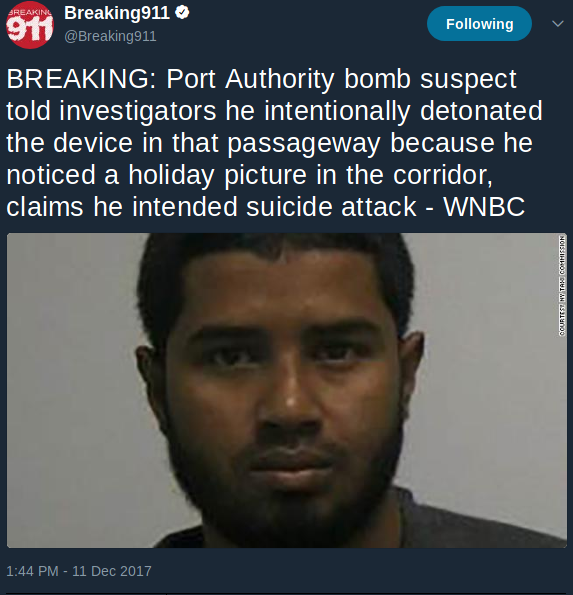This screenshot has width=573, height=595.
Task: Visit the @Breaking911 handle
Action: pos(110,36)
